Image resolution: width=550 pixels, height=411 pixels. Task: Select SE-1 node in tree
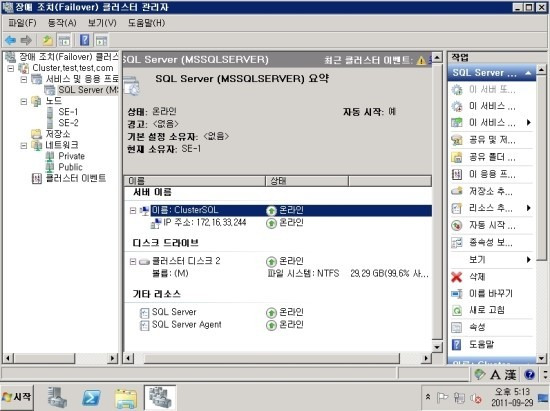click(x=68, y=112)
